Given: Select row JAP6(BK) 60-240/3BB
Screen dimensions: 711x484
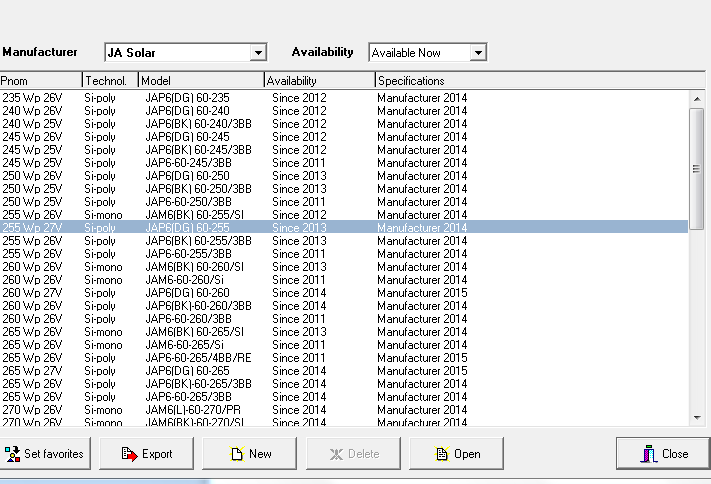Looking at the screenshot, I should tap(344, 124).
